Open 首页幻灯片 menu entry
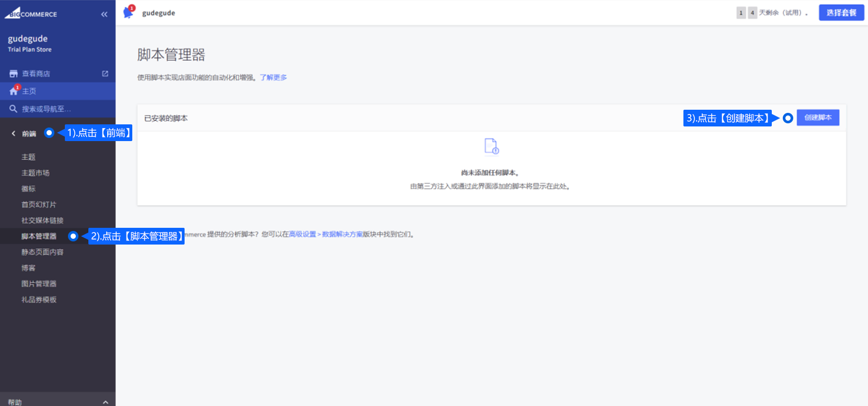The width and height of the screenshot is (868, 406). pyautogui.click(x=39, y=204)
